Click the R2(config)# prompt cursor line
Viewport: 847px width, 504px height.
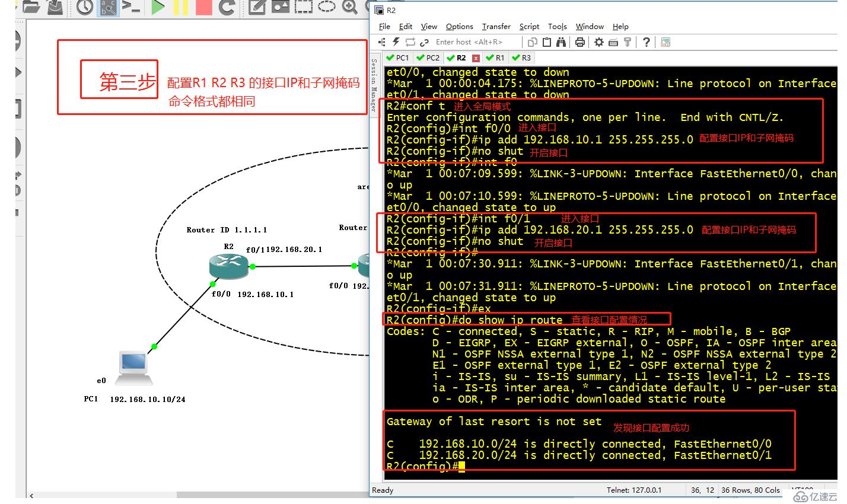pyautogui.click(x=426, y=467)
